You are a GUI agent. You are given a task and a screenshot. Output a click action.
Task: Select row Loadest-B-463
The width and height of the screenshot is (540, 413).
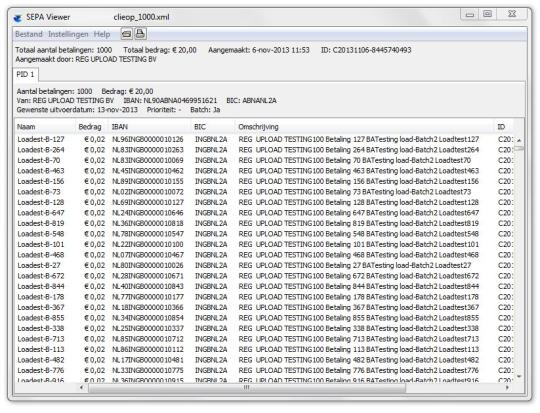coord(264,171)
